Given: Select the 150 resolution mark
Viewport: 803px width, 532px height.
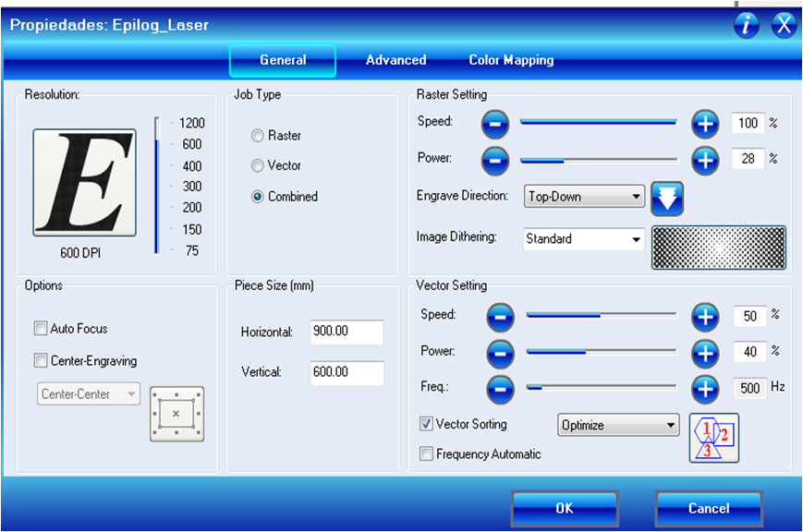Looking at the screenshot, I should pos(192,229).
